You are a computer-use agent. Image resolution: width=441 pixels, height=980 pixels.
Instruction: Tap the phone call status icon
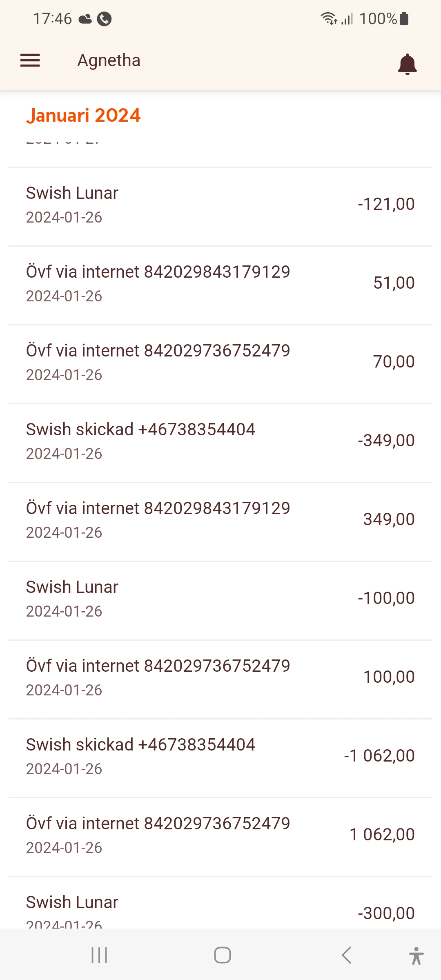[x=104, y=19]
